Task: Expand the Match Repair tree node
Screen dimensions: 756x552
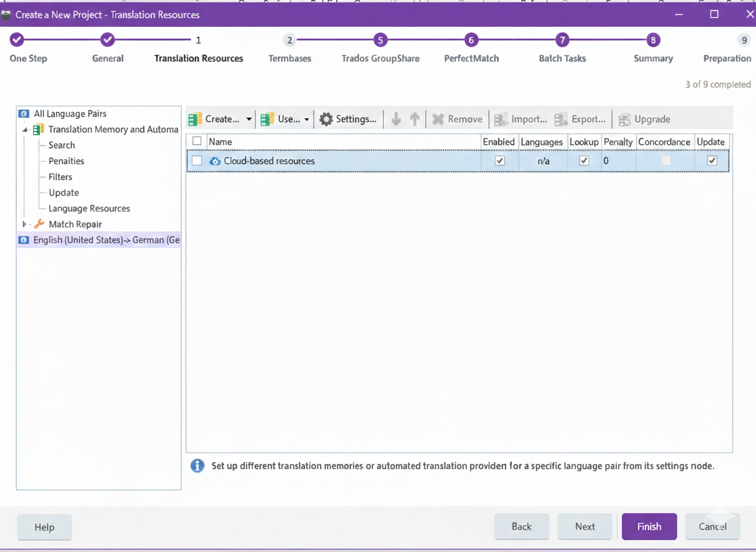Action: point(24,224)
